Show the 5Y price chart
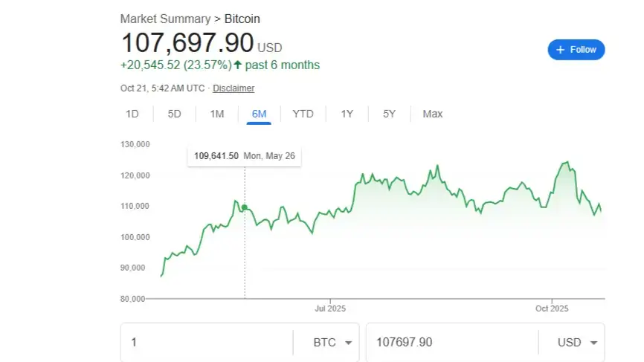 point(389,114)
